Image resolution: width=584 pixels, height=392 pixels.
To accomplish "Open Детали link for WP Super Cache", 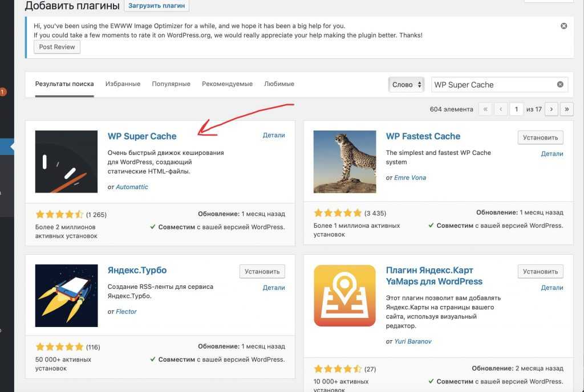I will point(274,136).
